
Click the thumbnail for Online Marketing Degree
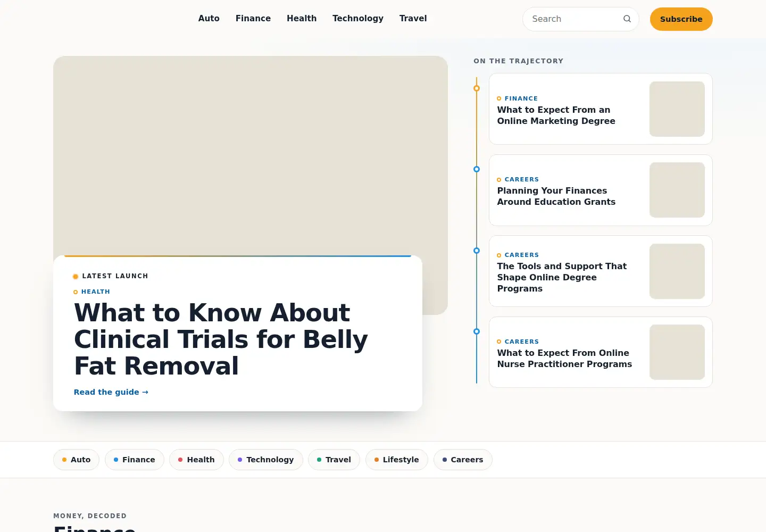(x=677, y=109)
